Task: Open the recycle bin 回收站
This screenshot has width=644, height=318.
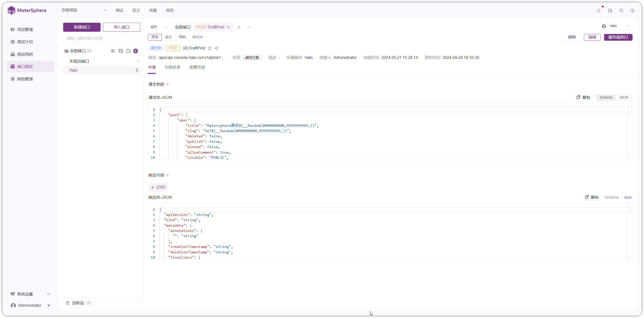Action: tap(78, 303)
